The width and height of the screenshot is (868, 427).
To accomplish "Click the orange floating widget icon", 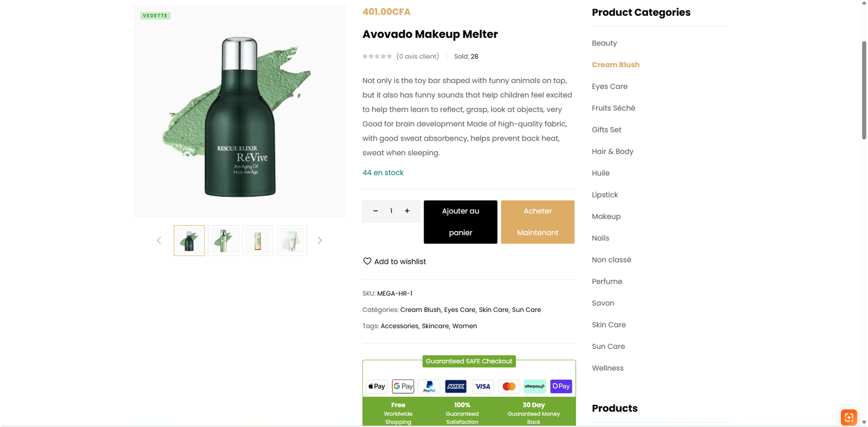I will (848, 417).
